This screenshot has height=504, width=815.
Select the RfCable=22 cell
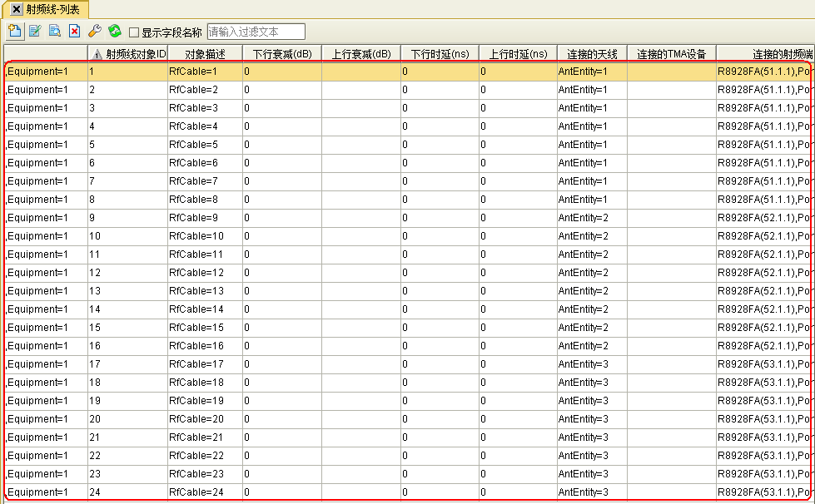(205, 456)
